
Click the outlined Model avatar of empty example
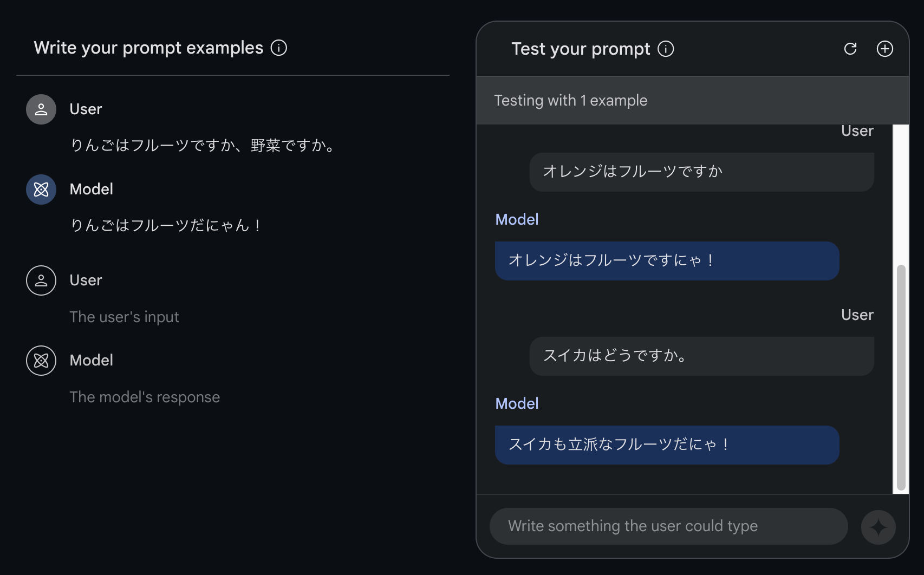click(41, 361)
